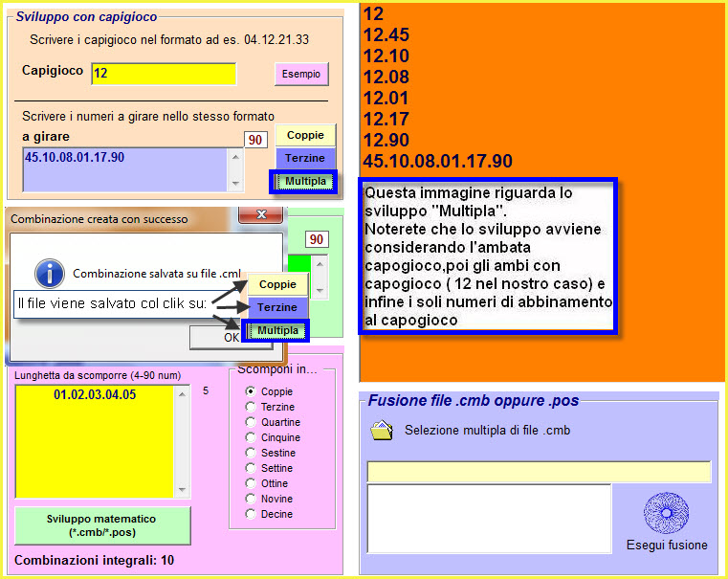Select the Cinquine radio button

pyautogui.click(x=251, y=437)
